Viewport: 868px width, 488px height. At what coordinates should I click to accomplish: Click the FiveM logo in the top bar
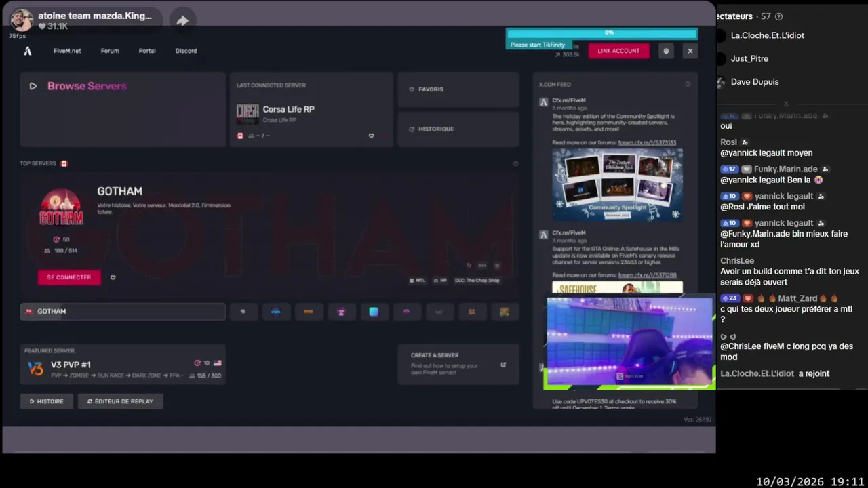coord(28,51)
